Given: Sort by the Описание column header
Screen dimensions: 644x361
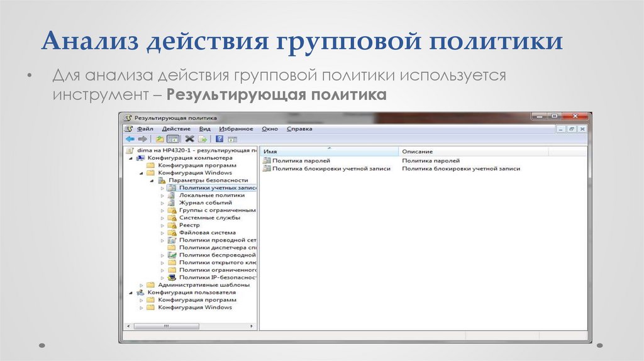Looking at the screenshot, I should (473, 151).
